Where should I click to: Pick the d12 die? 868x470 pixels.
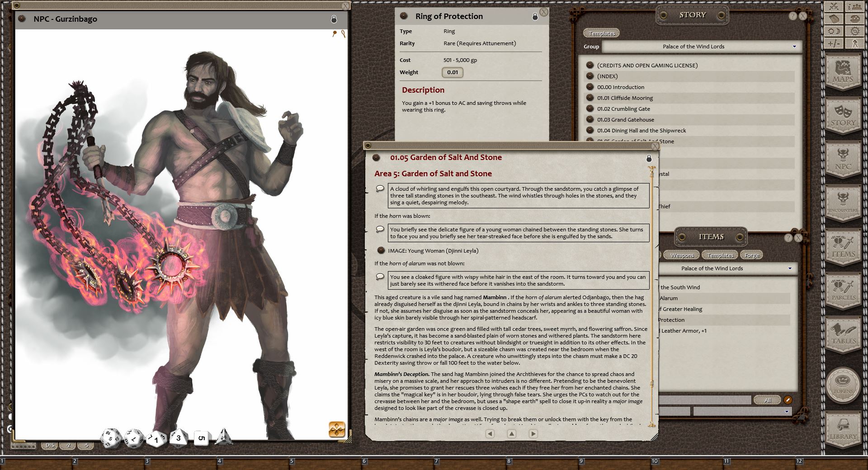(133, 438)
